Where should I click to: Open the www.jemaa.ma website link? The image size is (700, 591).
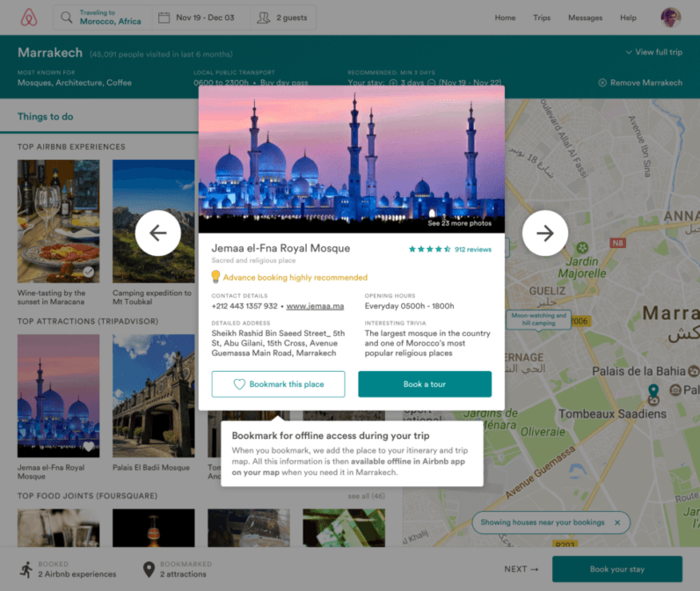(315, 307)
